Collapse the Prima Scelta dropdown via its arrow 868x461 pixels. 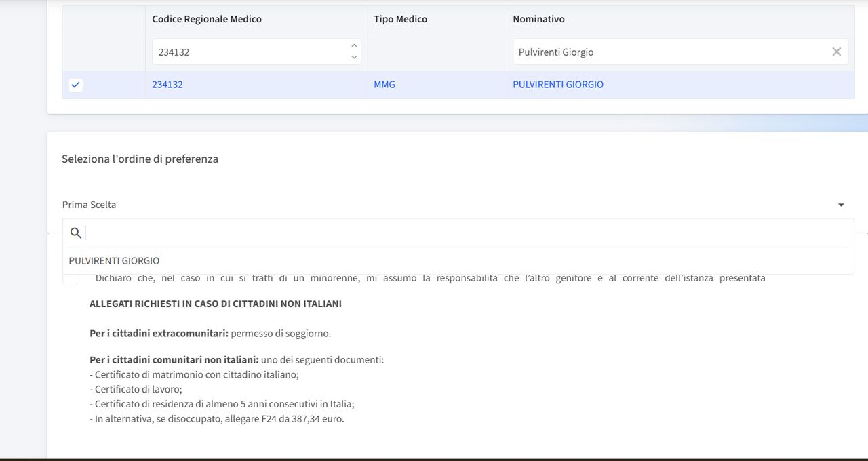click(841, 205)
